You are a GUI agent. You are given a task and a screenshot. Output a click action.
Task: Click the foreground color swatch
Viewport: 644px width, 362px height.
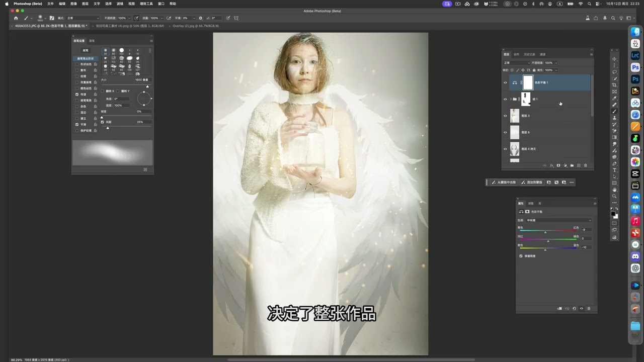click(613, 213)
